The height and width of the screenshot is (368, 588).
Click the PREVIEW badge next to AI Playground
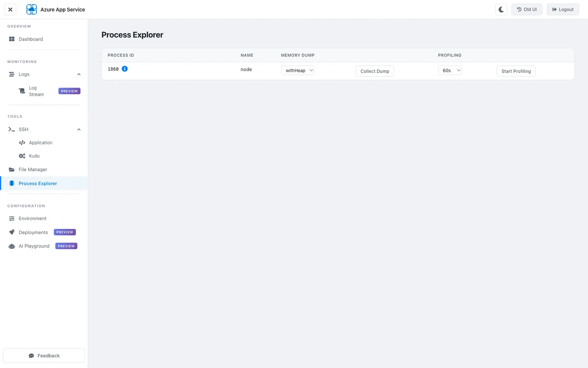66,246
